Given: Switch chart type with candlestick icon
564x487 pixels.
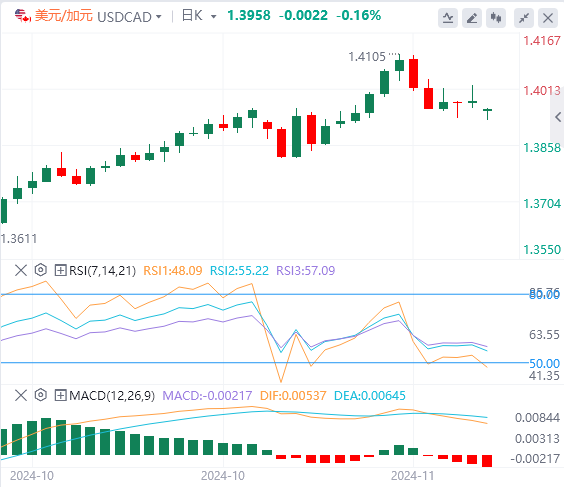Looking at the screenshot, I should 496,18.
